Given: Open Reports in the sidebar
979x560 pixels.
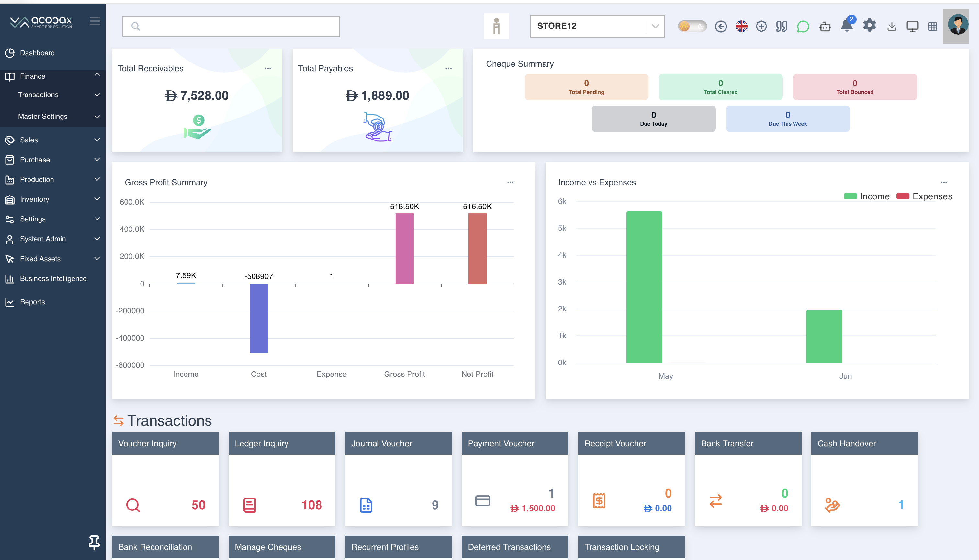Looking at the screenshot, I should click(x=53, y=302).
